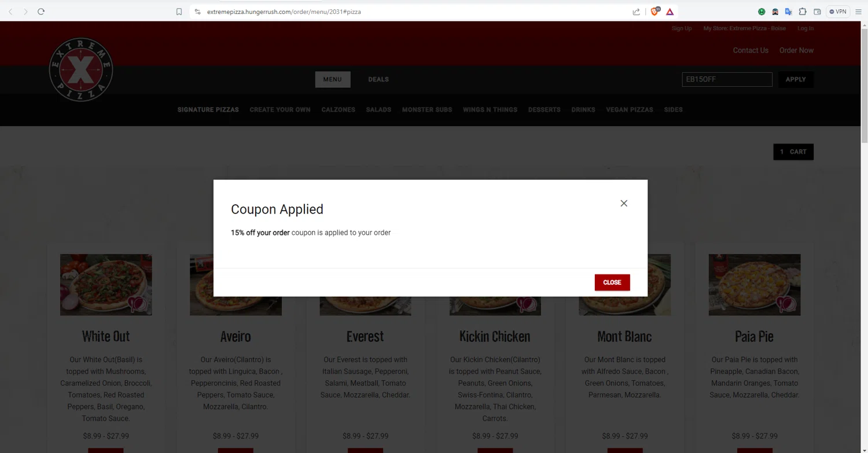Click the masked face extension icon
Viewport: 868px width, 453px height.
[x=775, y=12]
